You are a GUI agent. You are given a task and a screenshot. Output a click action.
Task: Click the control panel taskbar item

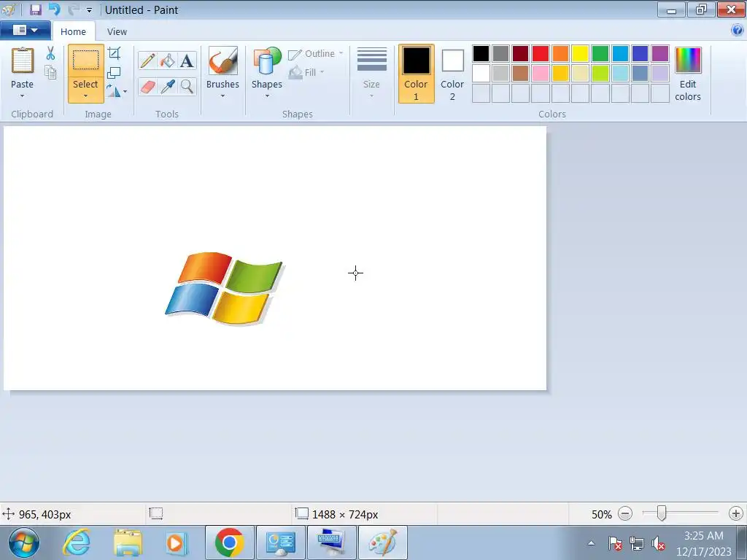click(x=281, y=542)
